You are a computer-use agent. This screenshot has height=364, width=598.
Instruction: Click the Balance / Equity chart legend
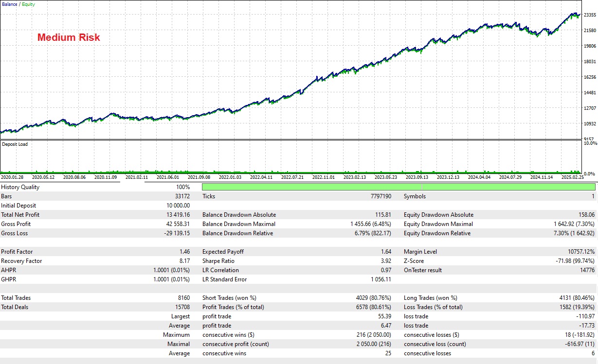[18, 4]
